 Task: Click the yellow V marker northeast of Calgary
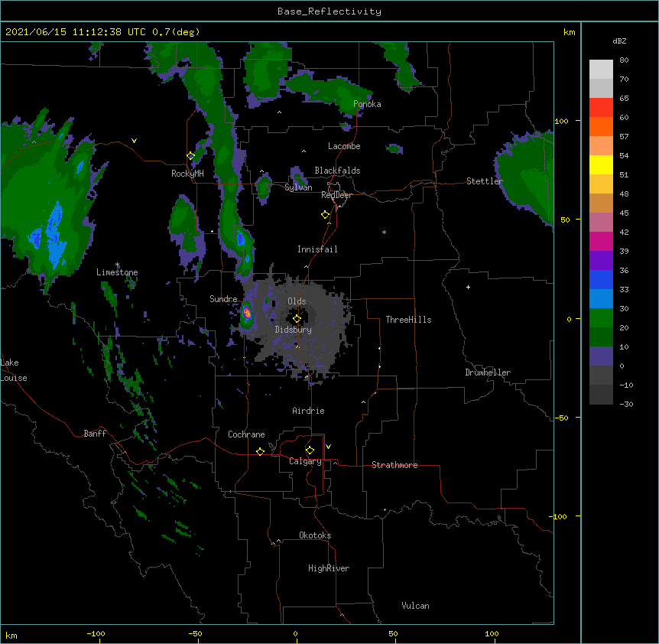(x=328, y=447)
